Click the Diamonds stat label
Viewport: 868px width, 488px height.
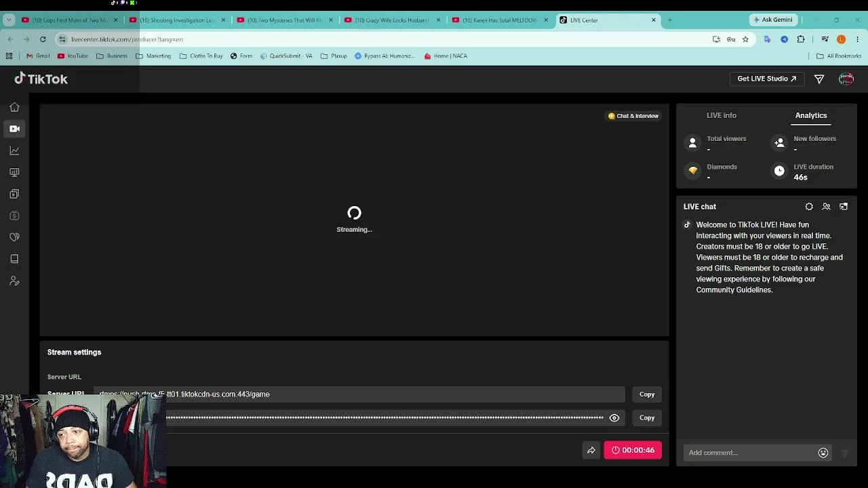pos(722,167)
